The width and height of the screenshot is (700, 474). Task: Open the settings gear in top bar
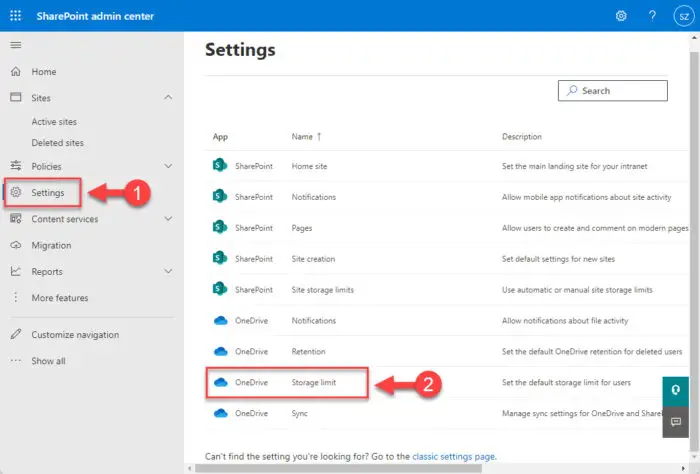621,16
